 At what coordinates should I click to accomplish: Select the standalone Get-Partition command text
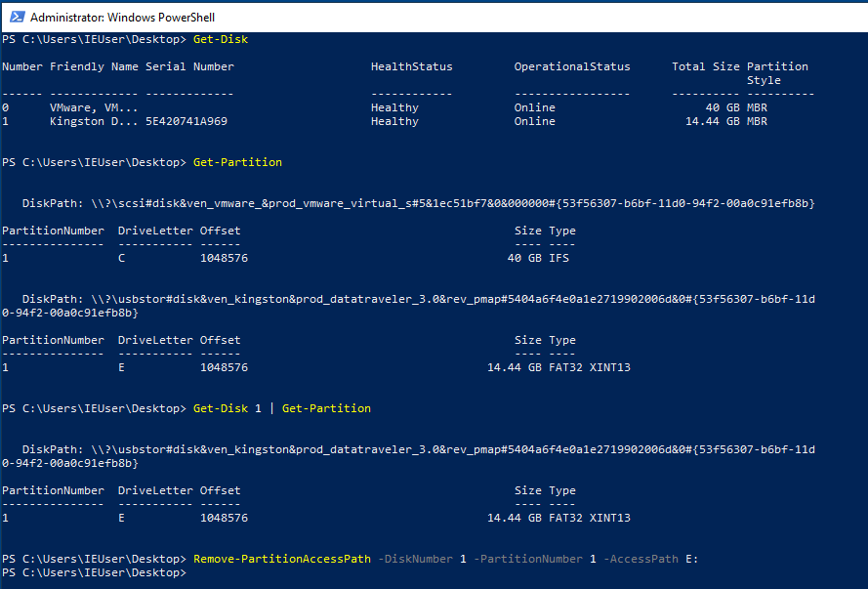click(x=237, y=162)
